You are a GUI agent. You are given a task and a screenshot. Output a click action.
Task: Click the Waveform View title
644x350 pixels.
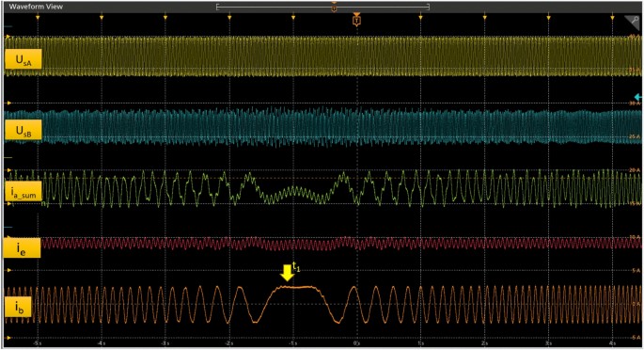[x=36, y=7]
